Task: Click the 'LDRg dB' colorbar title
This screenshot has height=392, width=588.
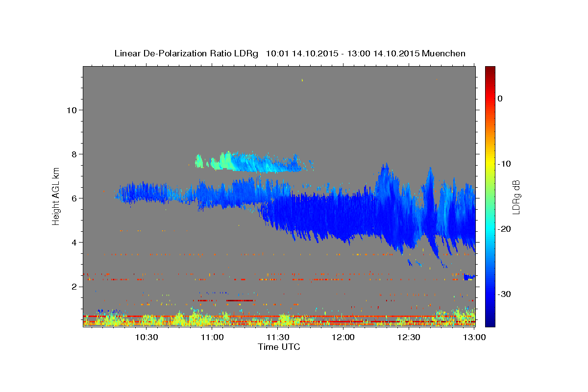Action: pos(516,197)
